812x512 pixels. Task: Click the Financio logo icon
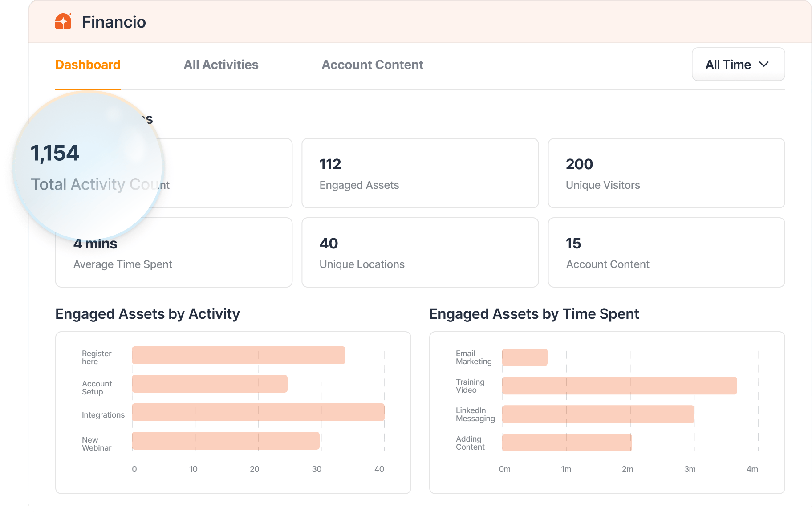pyautogui.click(x=63, y=21)
